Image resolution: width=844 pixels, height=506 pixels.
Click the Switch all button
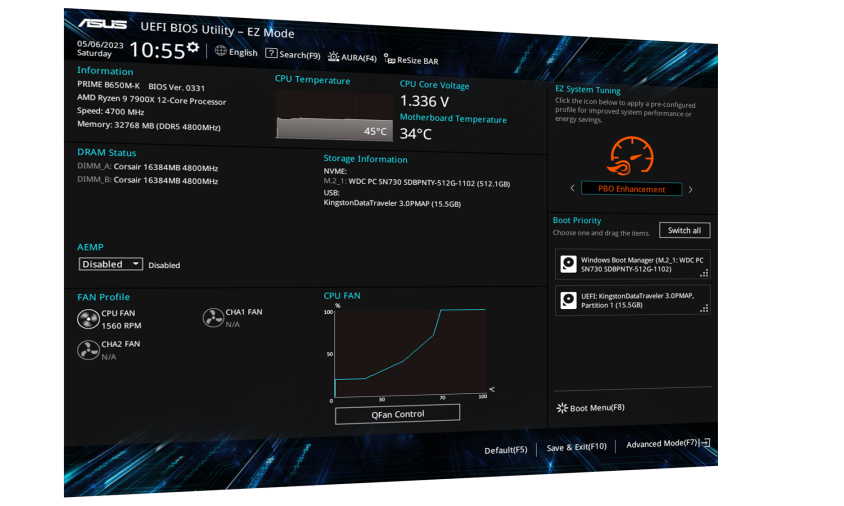684,230
